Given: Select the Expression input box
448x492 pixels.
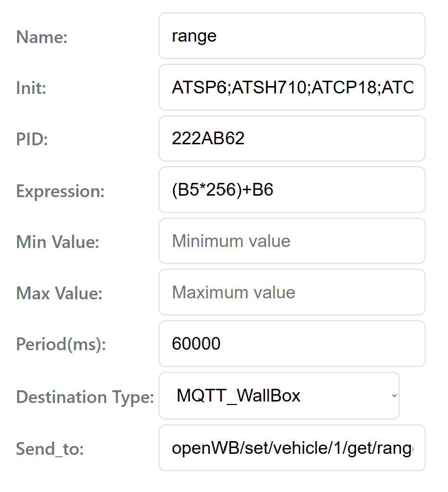Looking at the screenshot, I should tap(292, 190).
